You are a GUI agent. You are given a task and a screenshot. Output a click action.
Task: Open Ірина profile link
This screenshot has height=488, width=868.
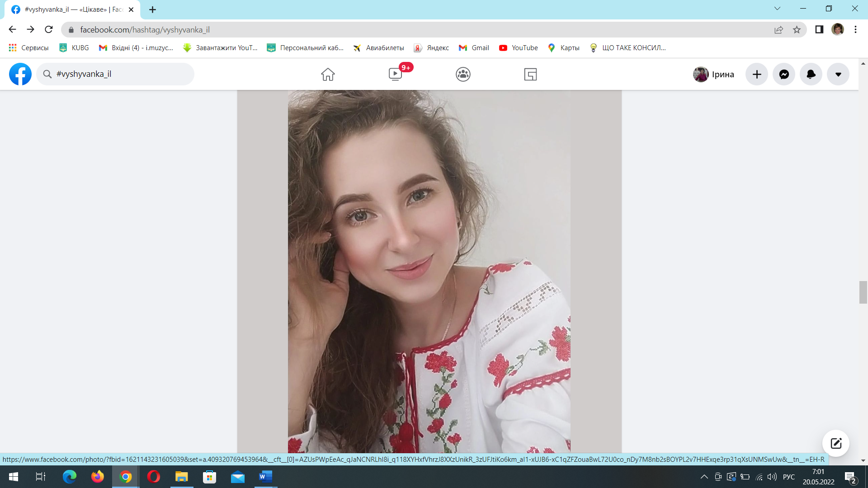[714, 74]
